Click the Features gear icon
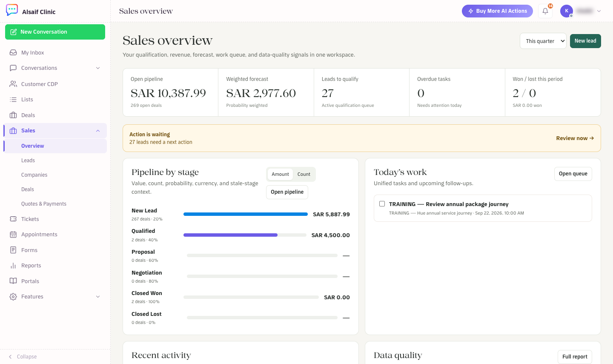The height and width of the screenshot is (364, 613). tap(13, 297)
